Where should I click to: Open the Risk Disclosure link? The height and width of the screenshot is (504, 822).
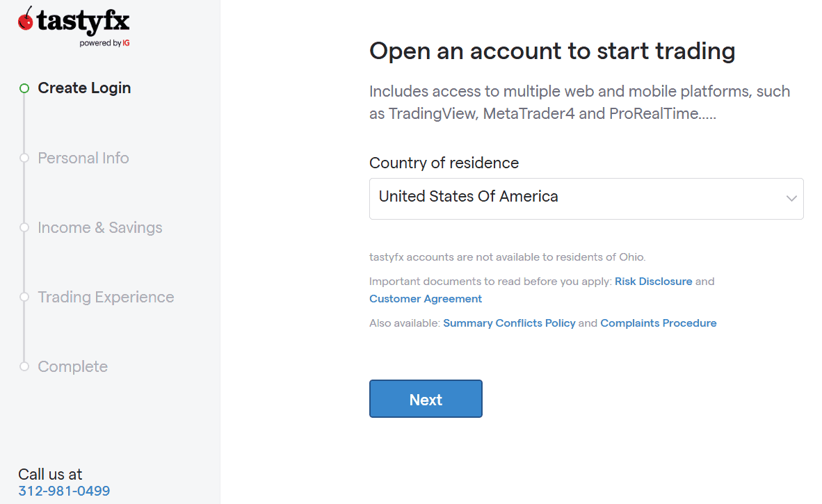click(x=653, y=282)
